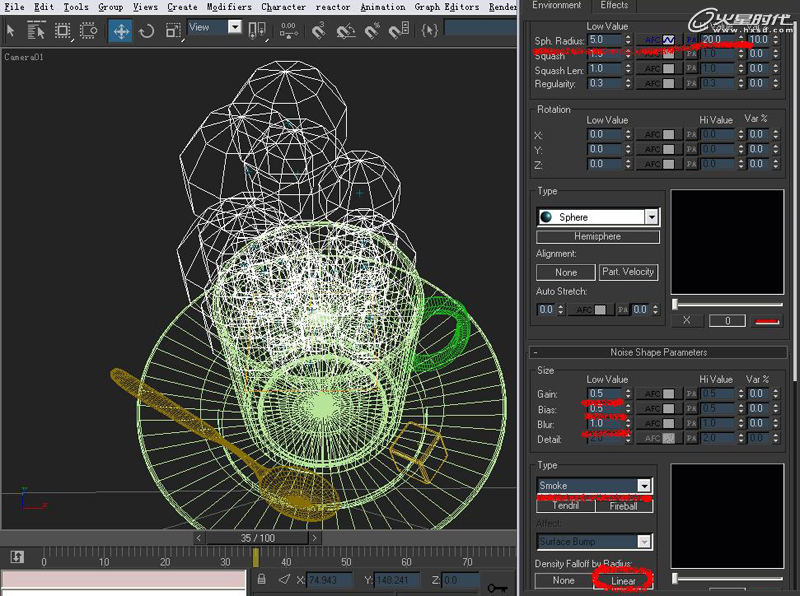Select the Tendril noise type button

pos(566,506)
